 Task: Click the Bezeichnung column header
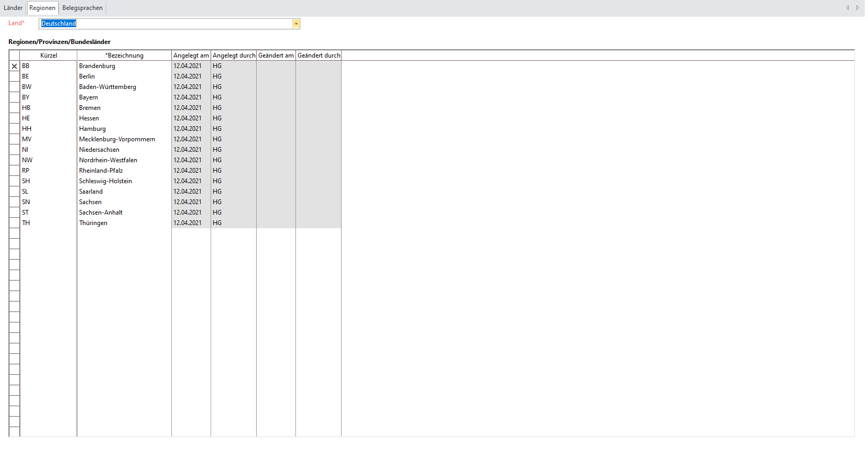[x=124, y=55]
